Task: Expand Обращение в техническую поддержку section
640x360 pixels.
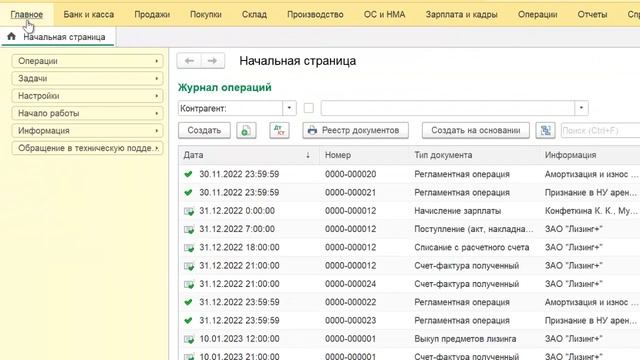Action: (x=87, y=148)
